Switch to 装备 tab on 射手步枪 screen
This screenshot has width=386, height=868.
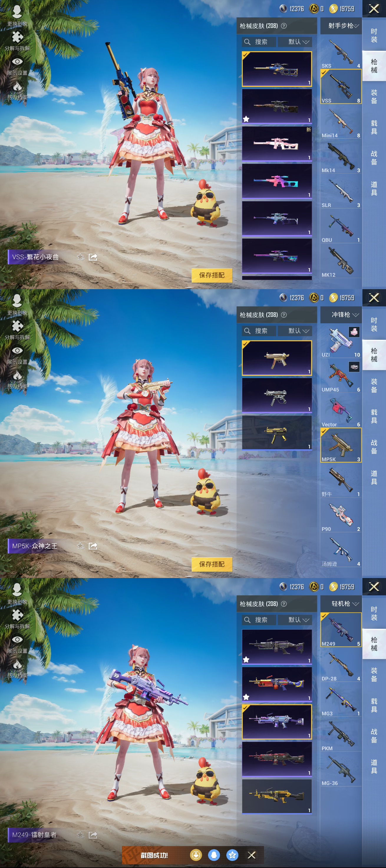click(x=374, y=96)
